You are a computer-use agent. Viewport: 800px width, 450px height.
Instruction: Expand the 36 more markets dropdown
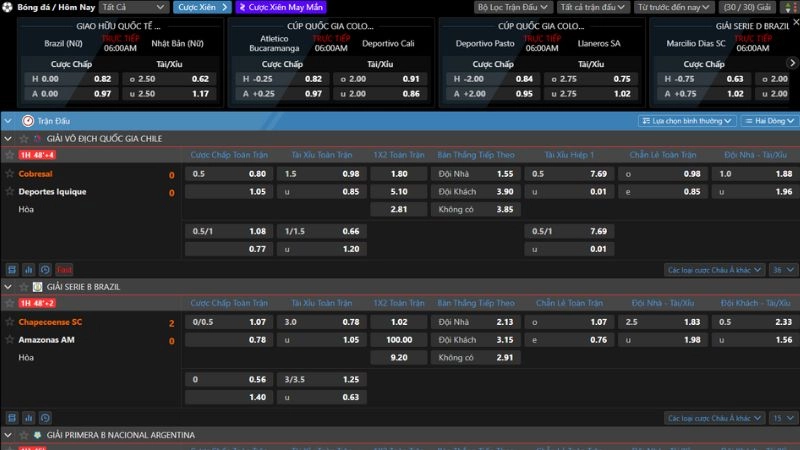point(783,270)
